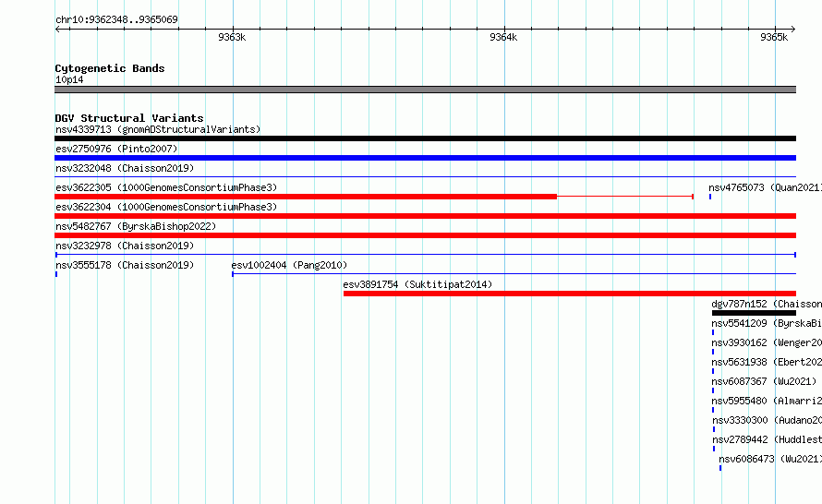Viewport: 822px width, 504px height.
Task: Select red esv3891754 variant bar
Action: (x=570, y=294)
